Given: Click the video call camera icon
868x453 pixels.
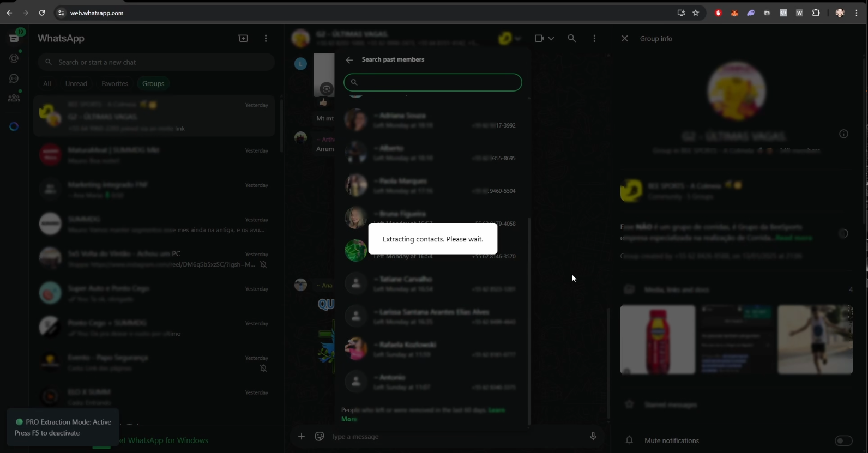Looking at the screenshot, I should pyautogui.click(x=539, y=38).
